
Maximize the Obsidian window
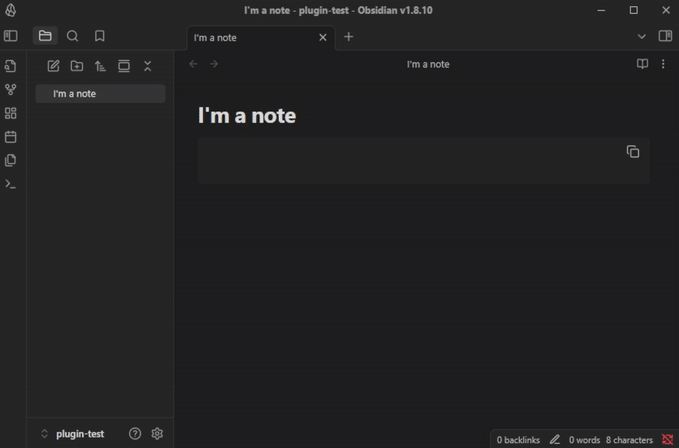pos(634,10)
